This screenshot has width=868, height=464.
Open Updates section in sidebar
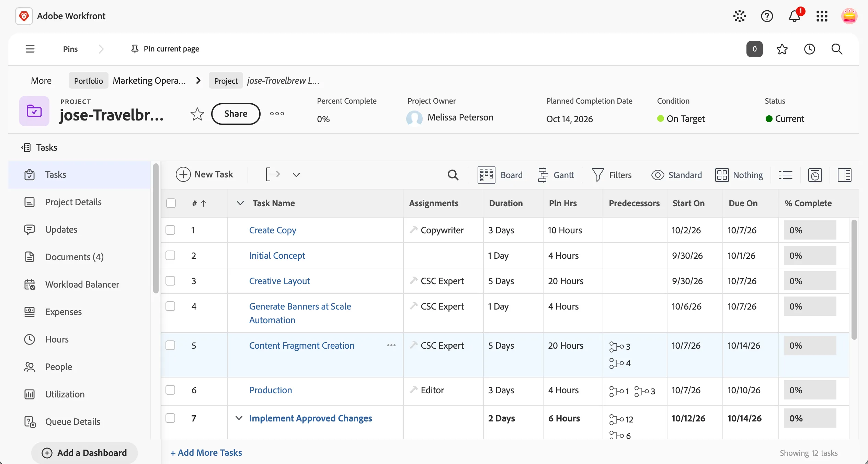pos(80,230)
